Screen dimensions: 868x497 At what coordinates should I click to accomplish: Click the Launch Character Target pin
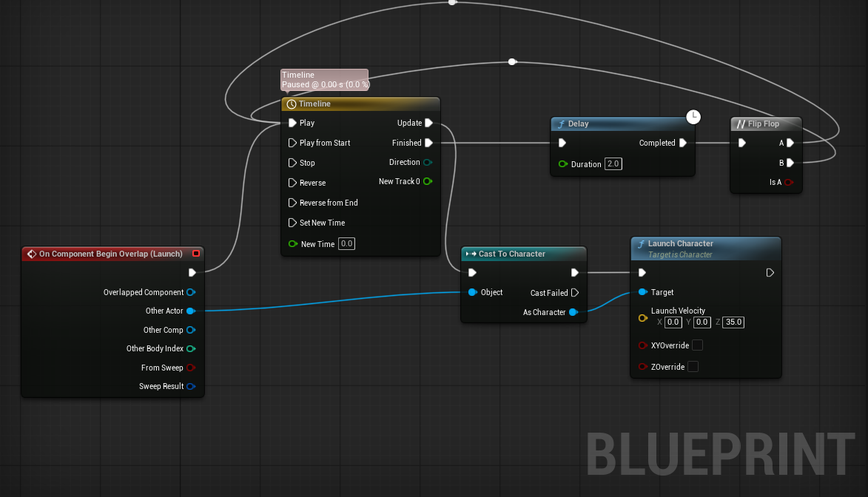pos(643,292)
